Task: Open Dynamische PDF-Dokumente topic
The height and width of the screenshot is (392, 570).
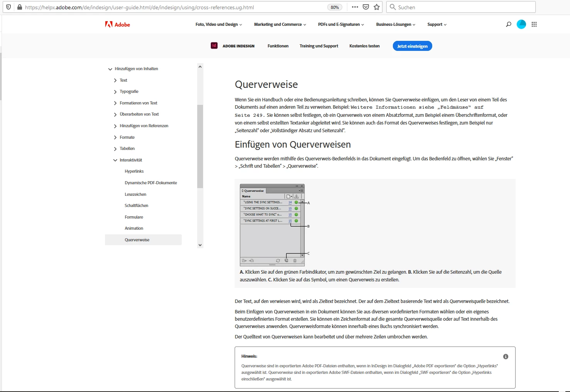Action: (151, 183)
